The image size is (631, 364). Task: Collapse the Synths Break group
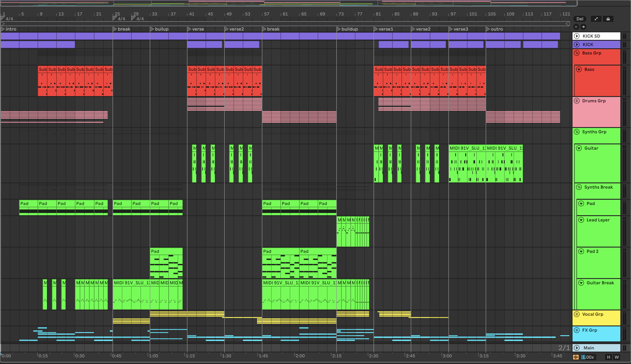[x=579, y=187]
